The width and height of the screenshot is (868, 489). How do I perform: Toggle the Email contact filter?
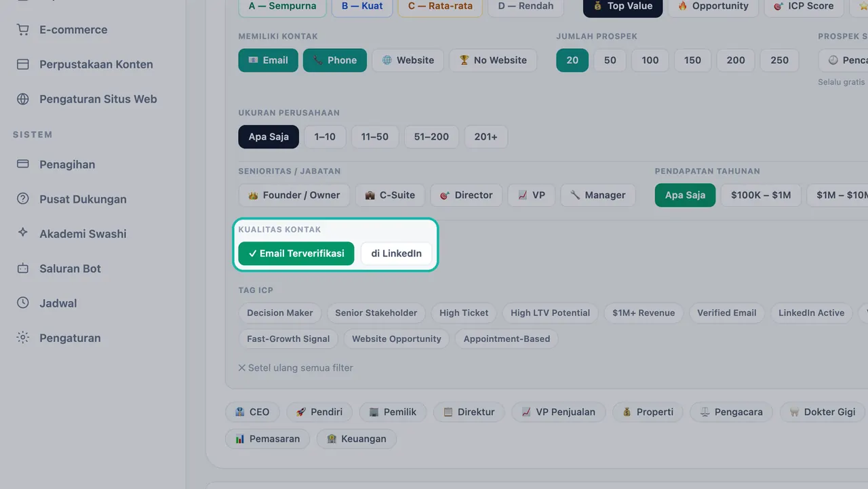268,60
